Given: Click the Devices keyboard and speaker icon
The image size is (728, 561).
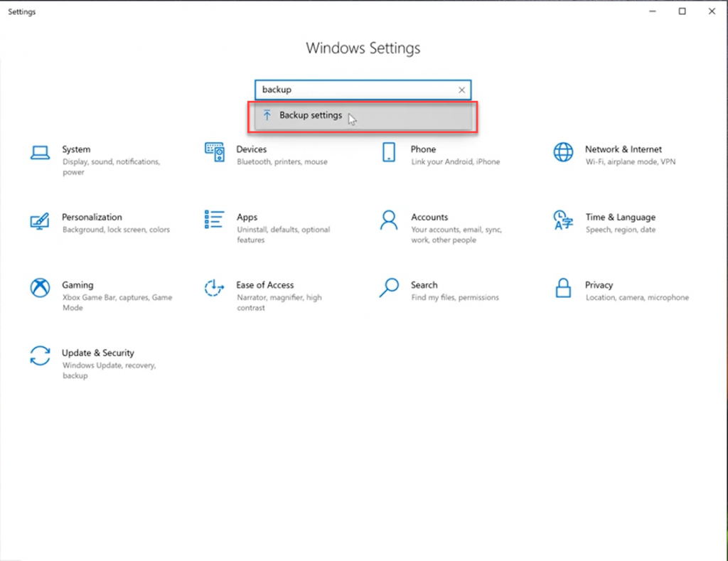Looking at the screenshot, I should [x=215, y=152].
